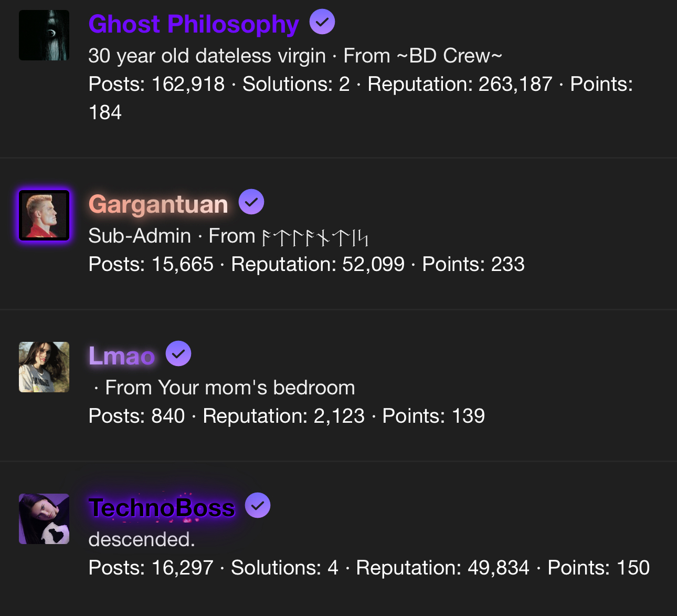Click the stats line showing Posts: 840
The width and height of the screenshot is (677, 616).
tap(286, 416)
